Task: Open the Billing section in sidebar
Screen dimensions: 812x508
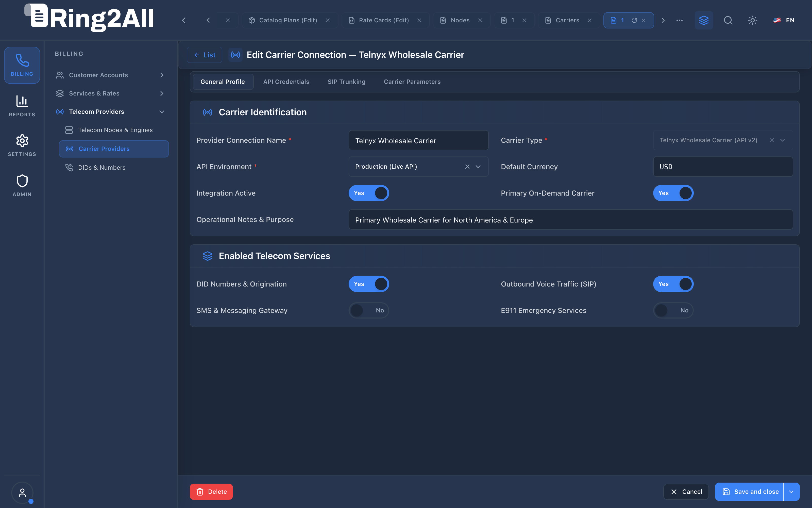Action: point(22,65)
